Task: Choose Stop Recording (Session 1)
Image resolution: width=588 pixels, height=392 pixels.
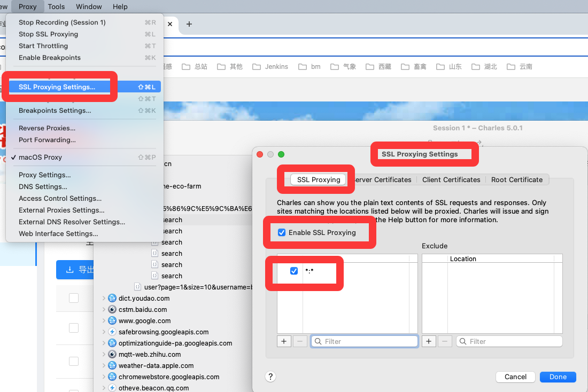Action: click(85, 22)
